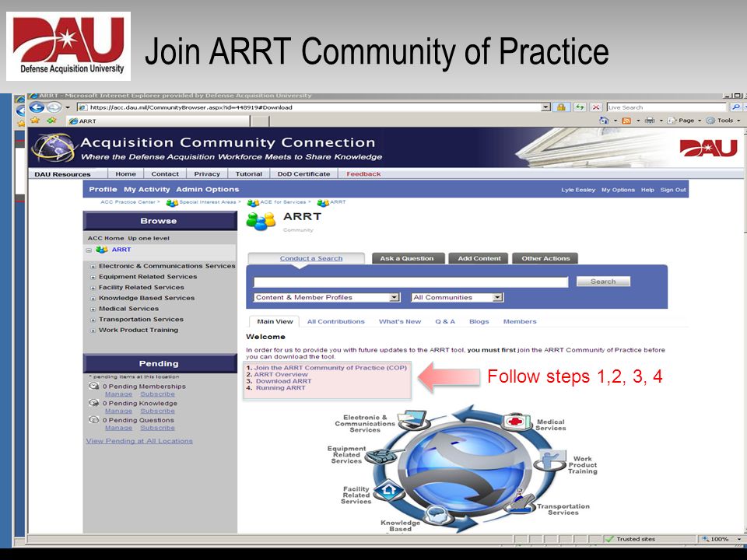Open the DoD Certificate menu item
This screenshot has width=747, height=560.
point(303,173)
